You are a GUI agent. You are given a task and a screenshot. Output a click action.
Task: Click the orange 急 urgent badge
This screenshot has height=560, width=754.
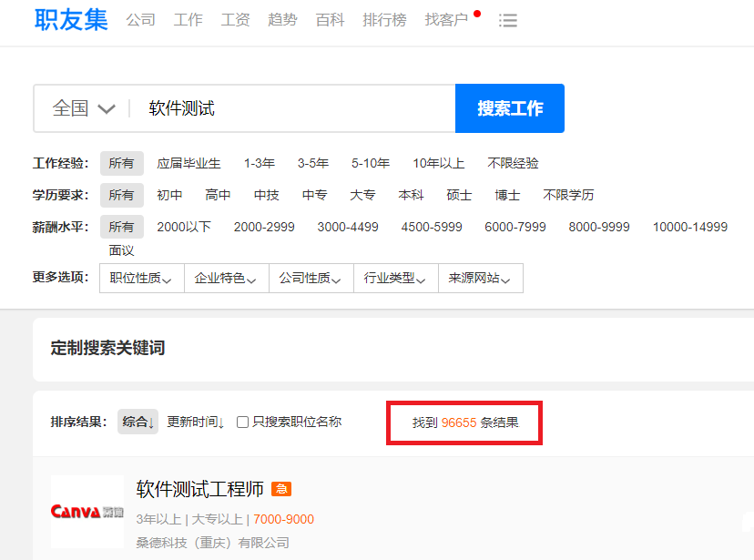(281, 489)
